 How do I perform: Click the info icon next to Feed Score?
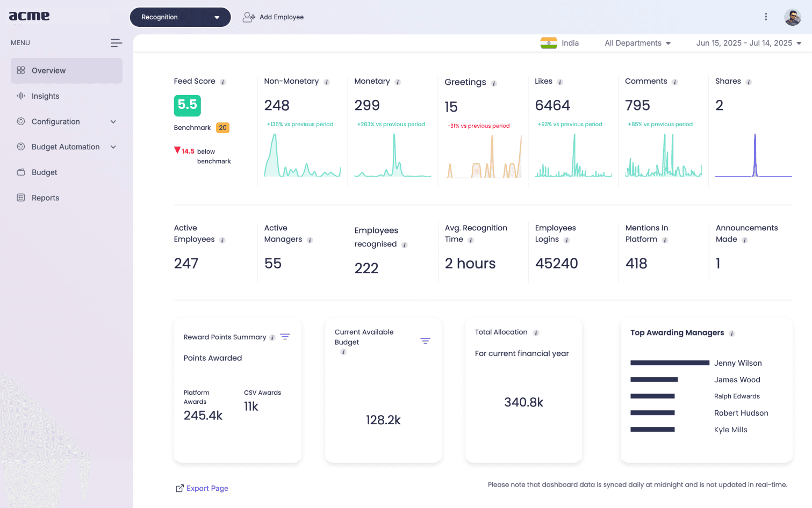[x=223, y=82]
